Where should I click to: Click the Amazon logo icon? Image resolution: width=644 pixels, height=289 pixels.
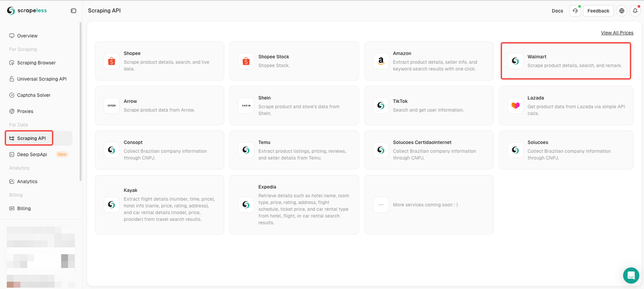[x=381, y=61]
